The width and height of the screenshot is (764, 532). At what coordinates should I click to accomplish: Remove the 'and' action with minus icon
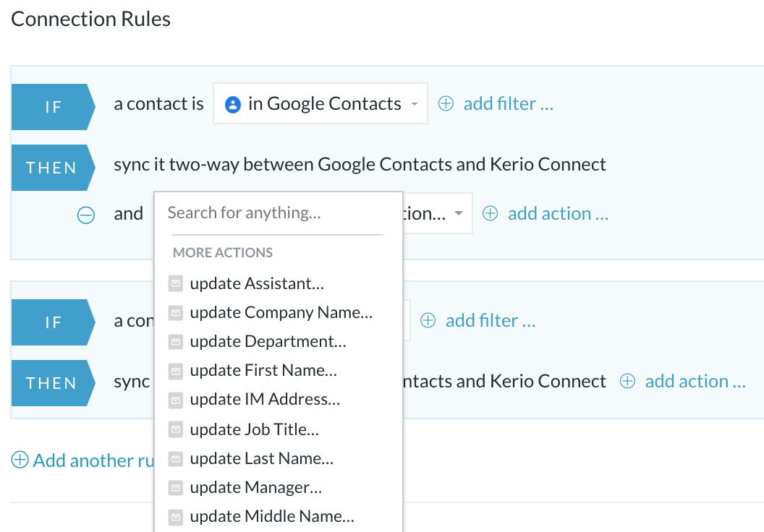[86, 215]
